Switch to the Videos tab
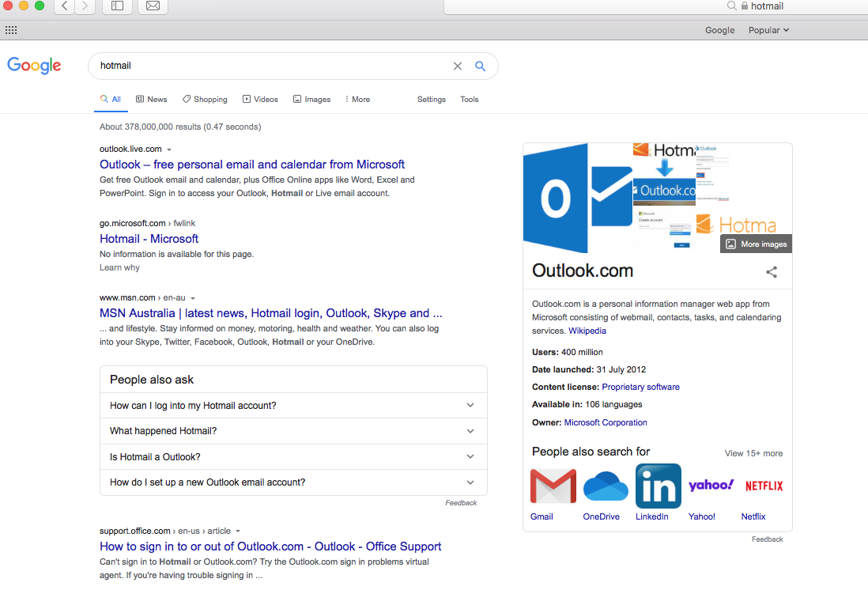The width and height of the screenshot is (868, 590). click(260, 99)
